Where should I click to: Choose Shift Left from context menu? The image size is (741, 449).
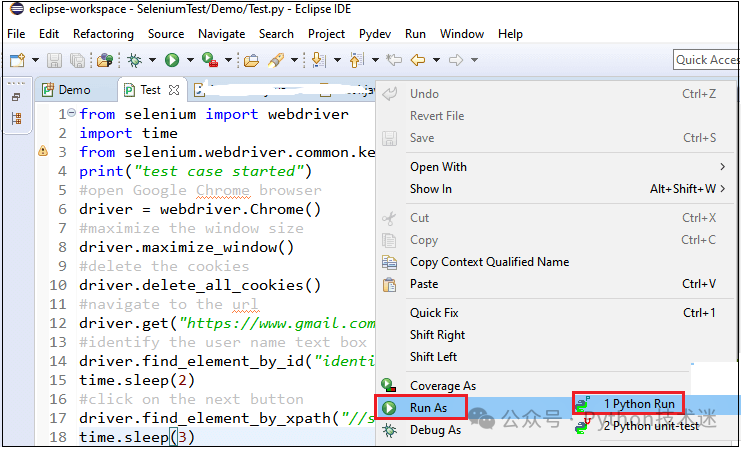click(x=556, y=356)
